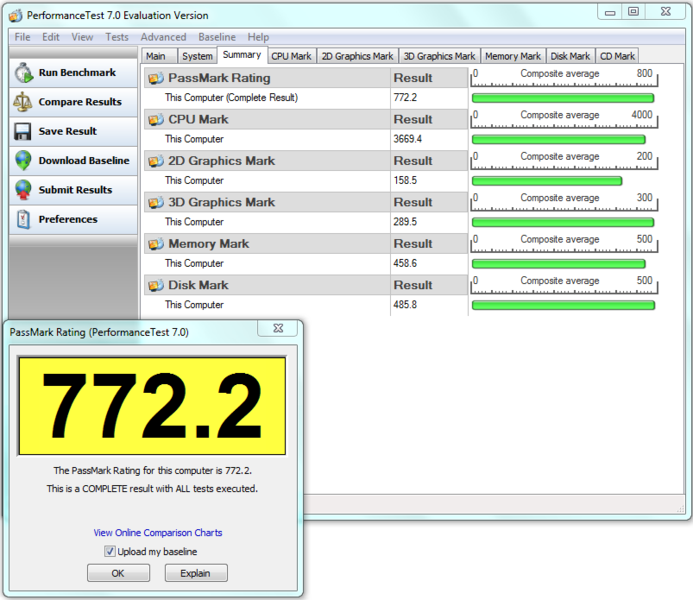Click the Disk Mark row icon
The width and height of the screenshot is (693, 600).
point(156,285)
